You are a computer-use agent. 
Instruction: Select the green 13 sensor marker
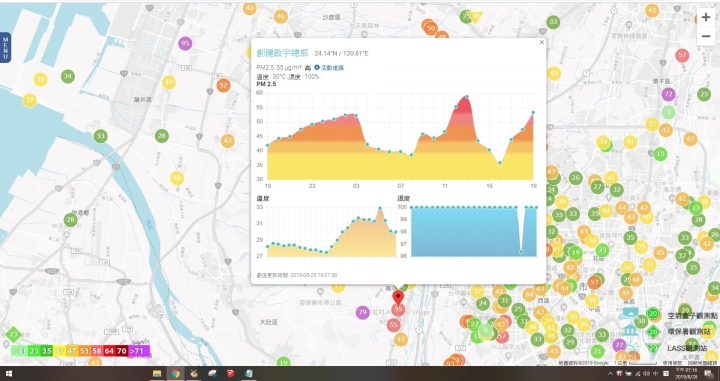click(696, 207)
